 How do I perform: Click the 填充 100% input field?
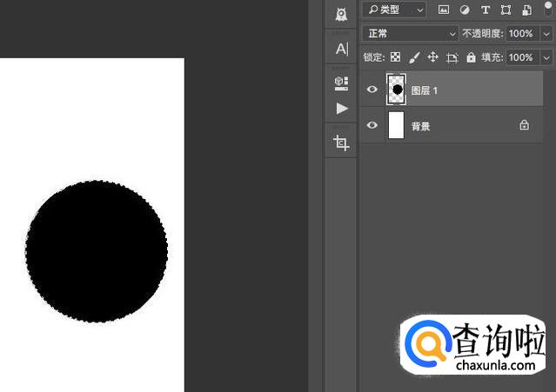(x=522, y=57)
